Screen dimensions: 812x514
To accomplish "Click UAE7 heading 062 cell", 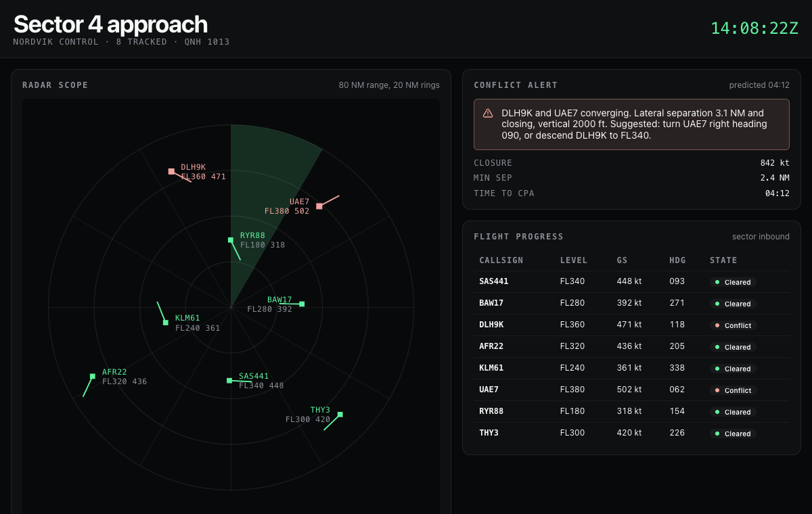I will click(x=677, y=390).
